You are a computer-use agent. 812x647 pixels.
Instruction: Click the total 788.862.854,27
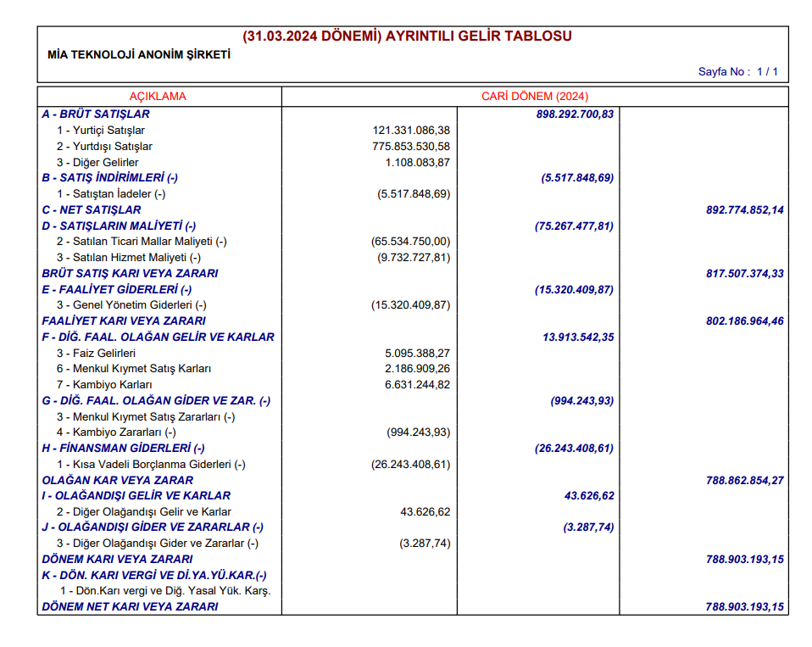[x=745, y=480]
